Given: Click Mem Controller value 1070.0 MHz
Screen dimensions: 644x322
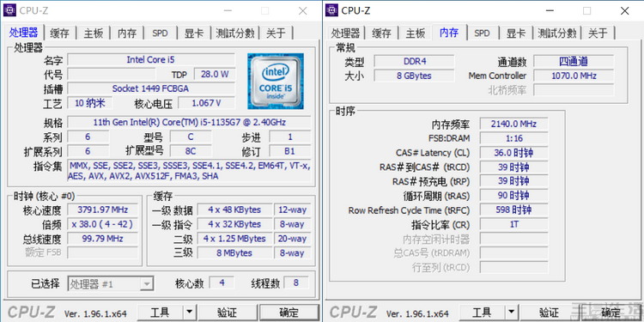Looking at the screenshot, I should coord(574,76).
